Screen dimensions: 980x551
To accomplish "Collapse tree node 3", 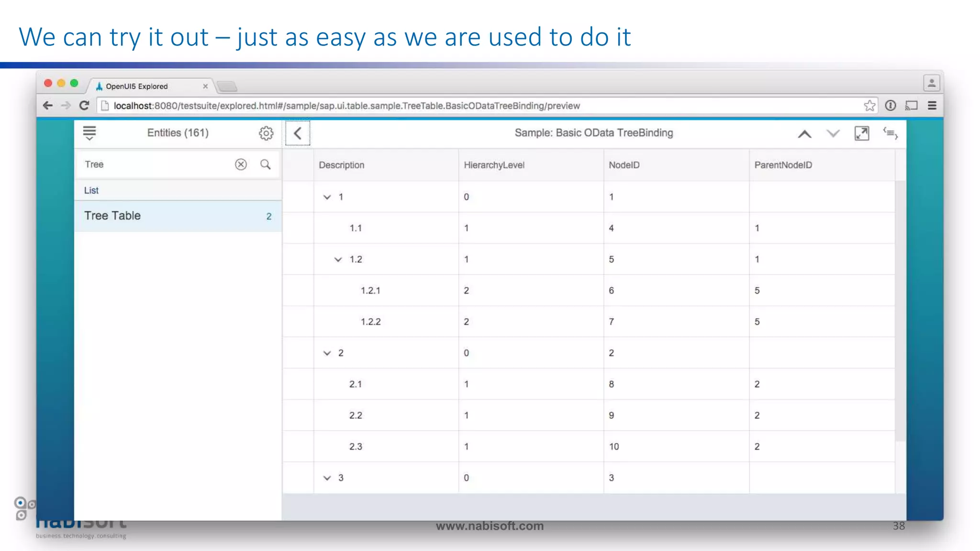I will pyautogui.click(x=327, y=478).
